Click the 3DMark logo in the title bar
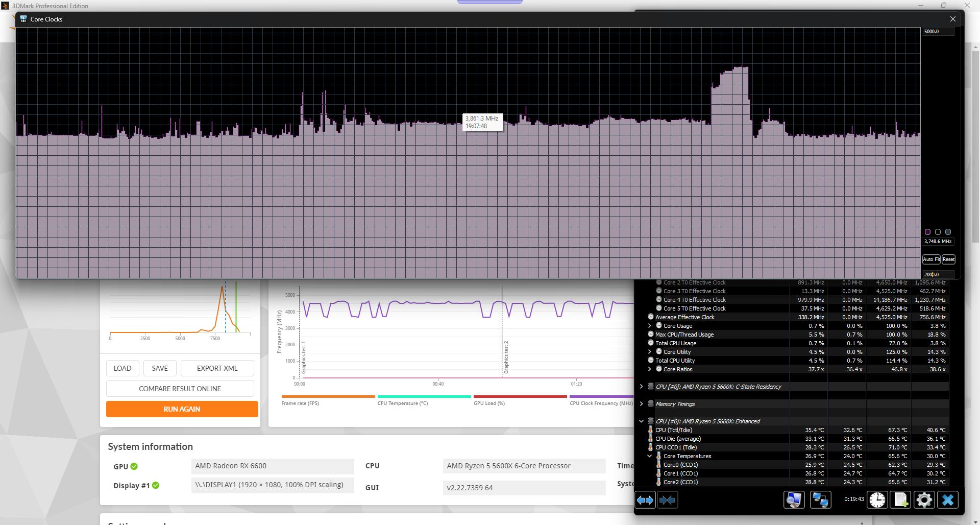Viewport: 980px width, 525px height. pos(5,6)
